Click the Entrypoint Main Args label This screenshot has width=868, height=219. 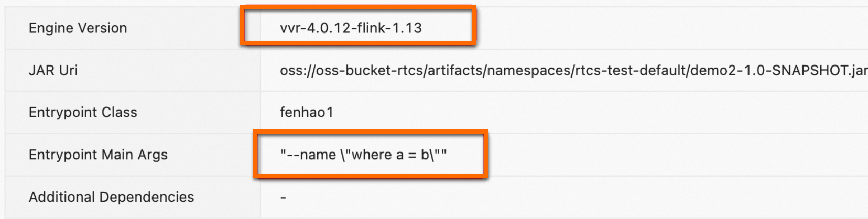[98, 155]
